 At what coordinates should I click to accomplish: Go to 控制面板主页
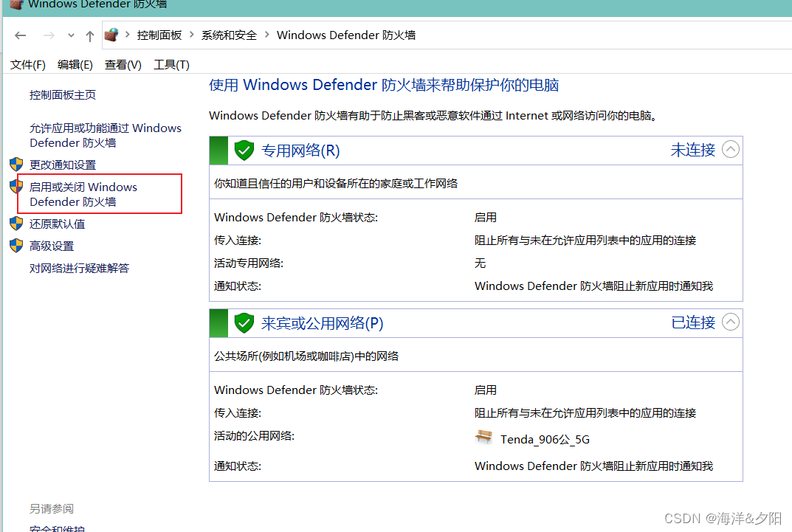pyautogui.click(x=63, y=95)
